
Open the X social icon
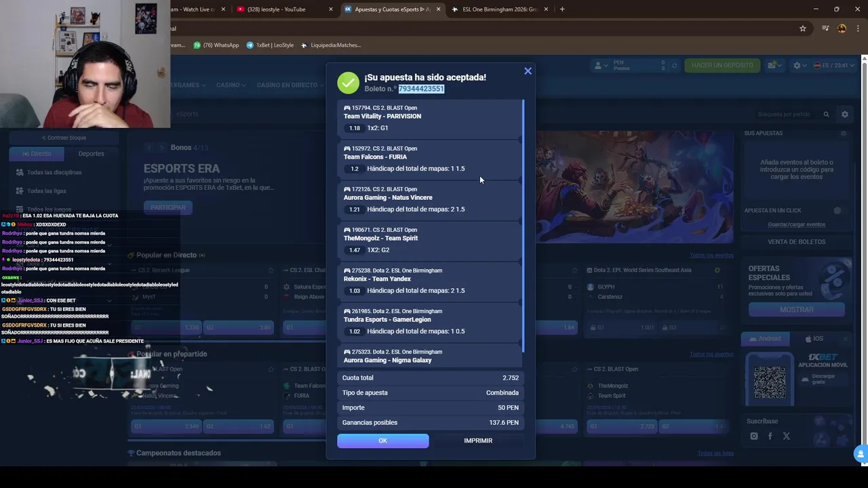click(x=787, y=436)
